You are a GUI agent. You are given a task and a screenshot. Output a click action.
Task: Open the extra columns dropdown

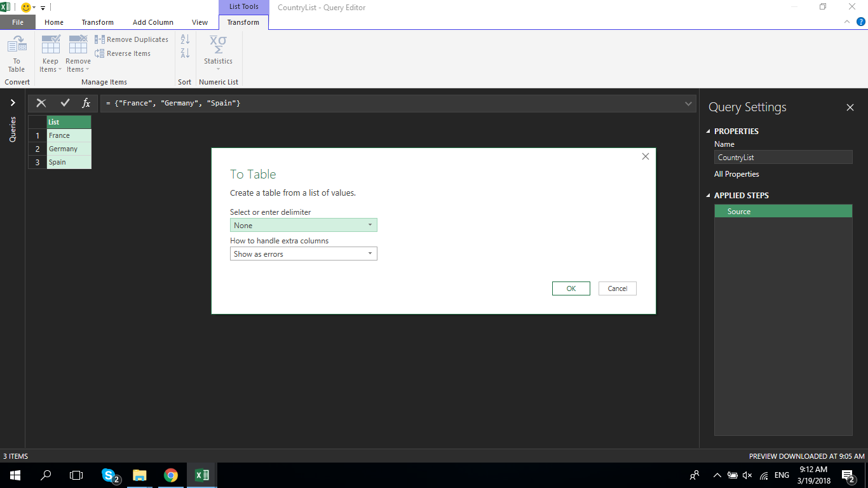coord(304,254)
